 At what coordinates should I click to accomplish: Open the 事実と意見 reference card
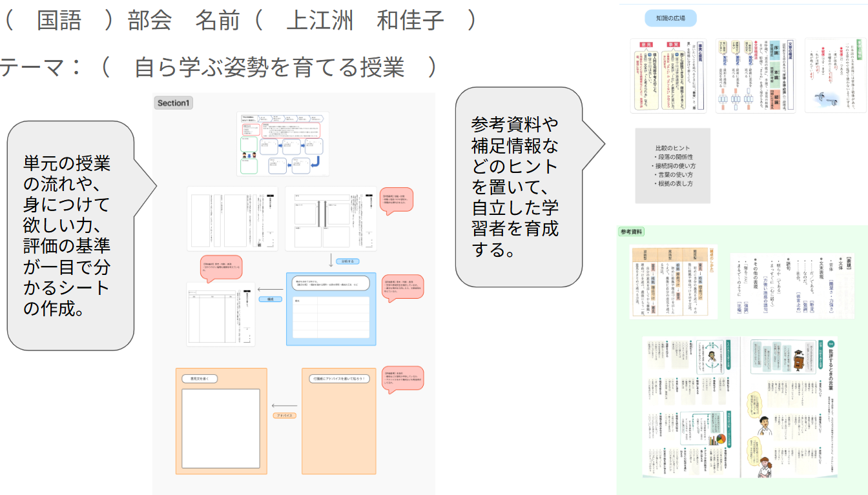pos(668,76)
